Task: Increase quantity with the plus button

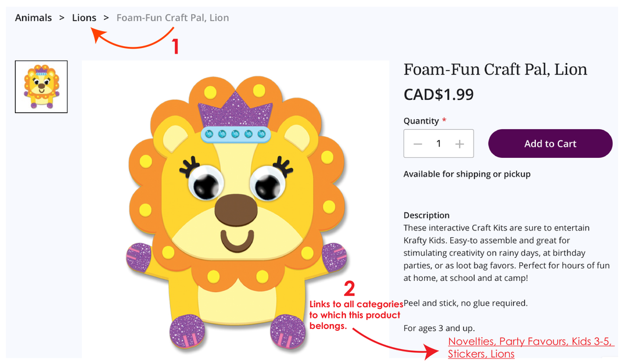Action: tap(460, 144)
